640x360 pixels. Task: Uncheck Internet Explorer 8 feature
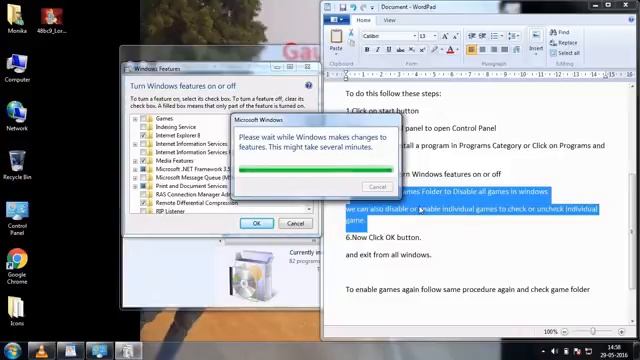[x=143, y=136]
